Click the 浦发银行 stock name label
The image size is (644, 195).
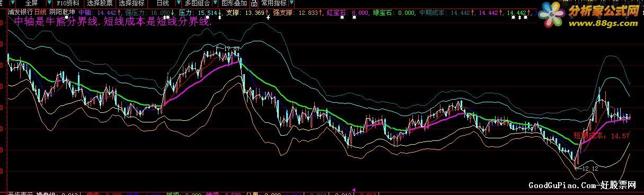(x=20, y=12)
